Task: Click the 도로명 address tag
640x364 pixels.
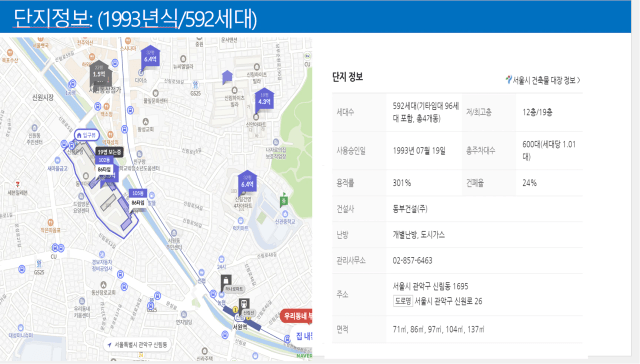Action: tap(402, 301)
